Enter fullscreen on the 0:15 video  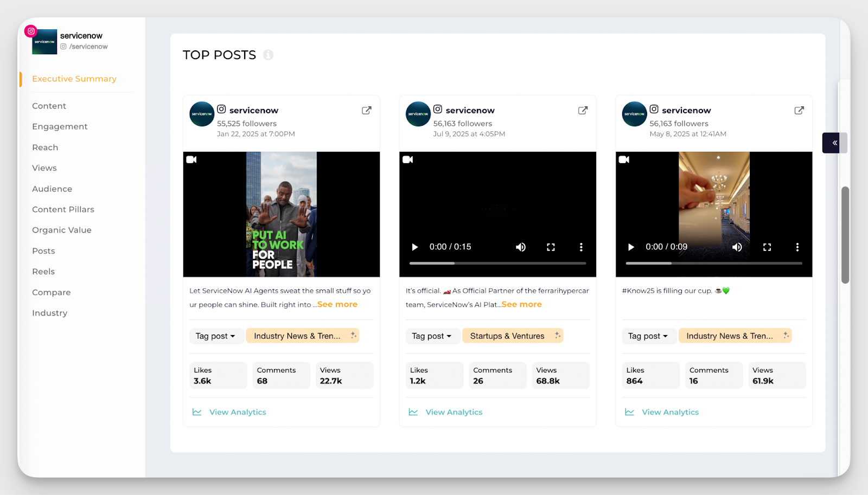pyautogui.click(x=551, y=247)
